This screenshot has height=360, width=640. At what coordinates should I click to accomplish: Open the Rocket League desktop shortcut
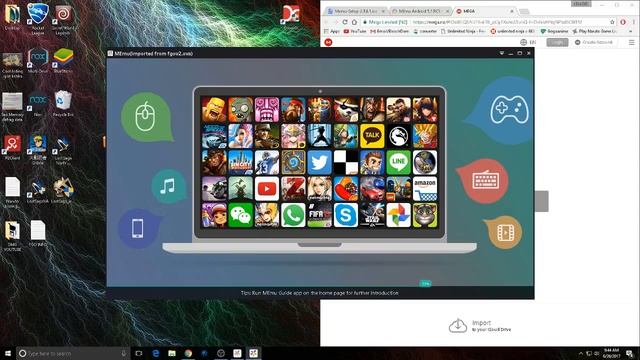click(38, 18)
